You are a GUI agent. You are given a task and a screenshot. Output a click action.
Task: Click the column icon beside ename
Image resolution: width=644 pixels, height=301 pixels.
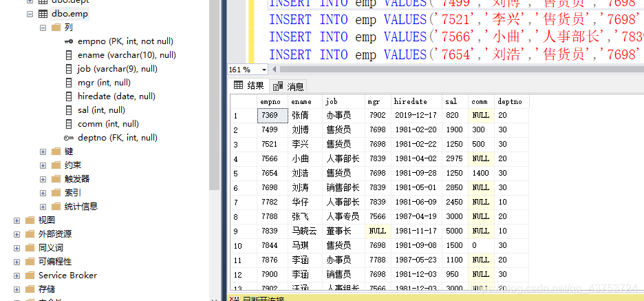69,55
